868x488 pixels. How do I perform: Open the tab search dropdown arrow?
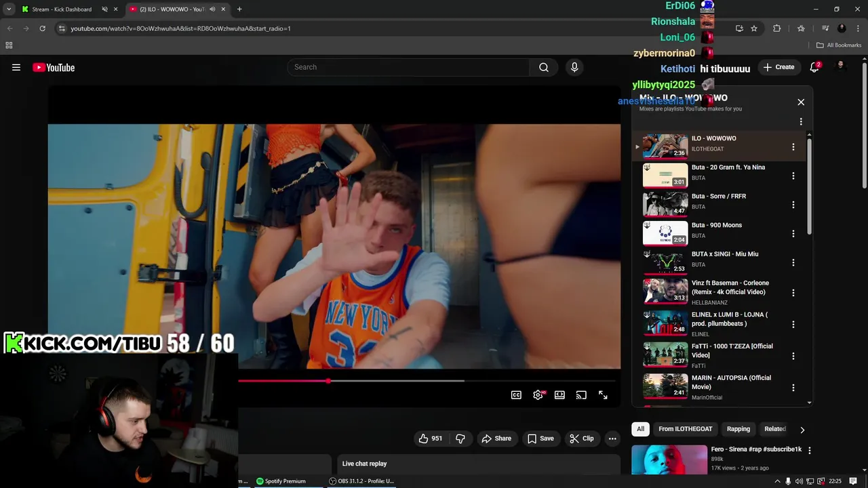point(8,9)
